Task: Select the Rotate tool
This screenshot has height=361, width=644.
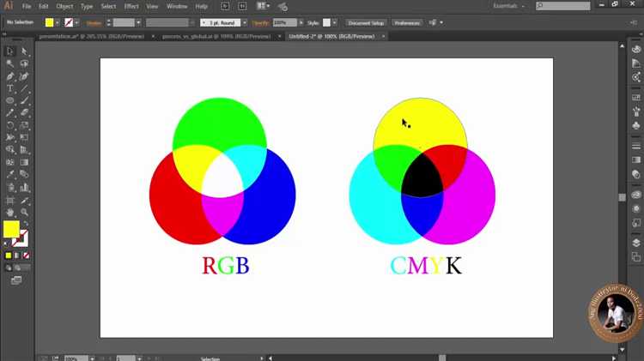Action: point(9,125)
